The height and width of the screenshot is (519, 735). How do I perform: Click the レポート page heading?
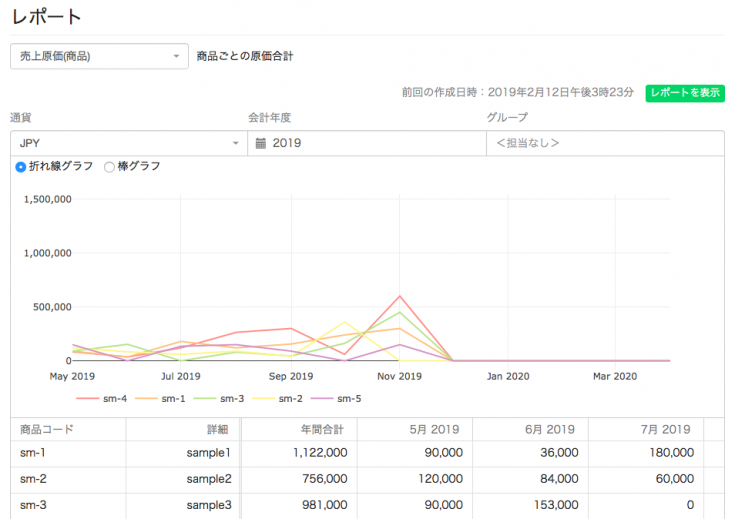pos(46,17)
